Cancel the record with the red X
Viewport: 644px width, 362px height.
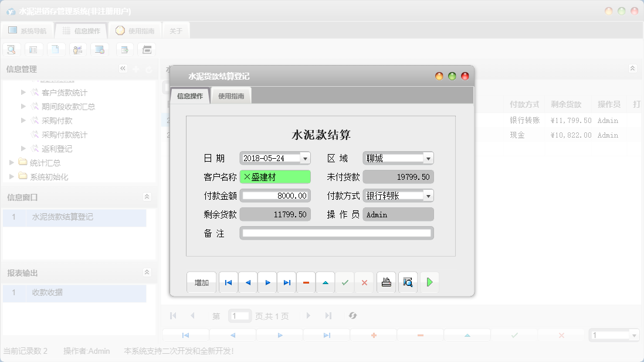tap(364, 282)
